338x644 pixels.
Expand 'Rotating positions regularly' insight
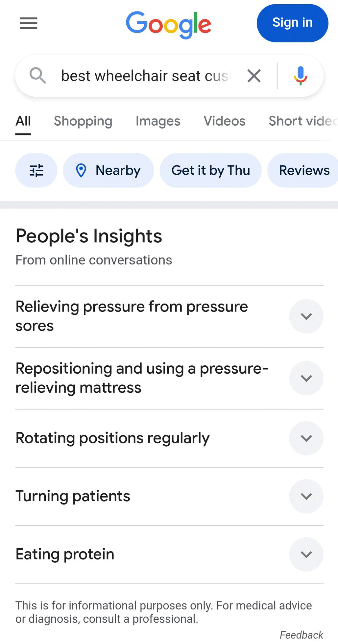click(306, 438)
